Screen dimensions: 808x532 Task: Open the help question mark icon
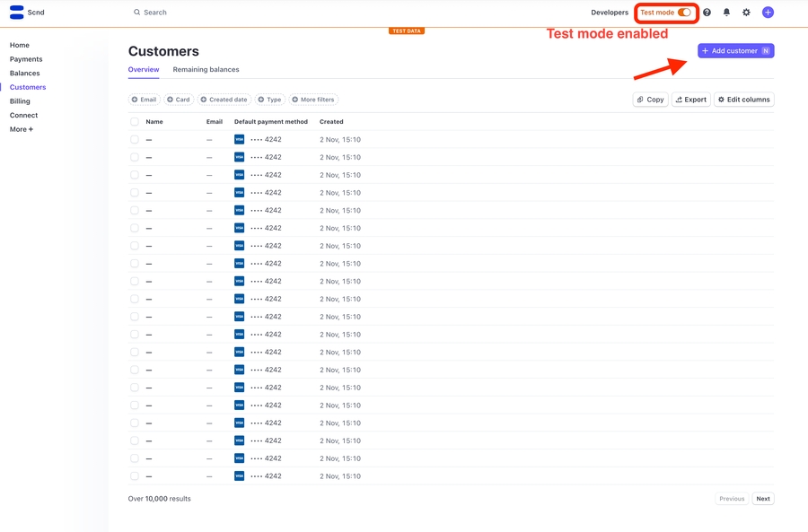707,13
